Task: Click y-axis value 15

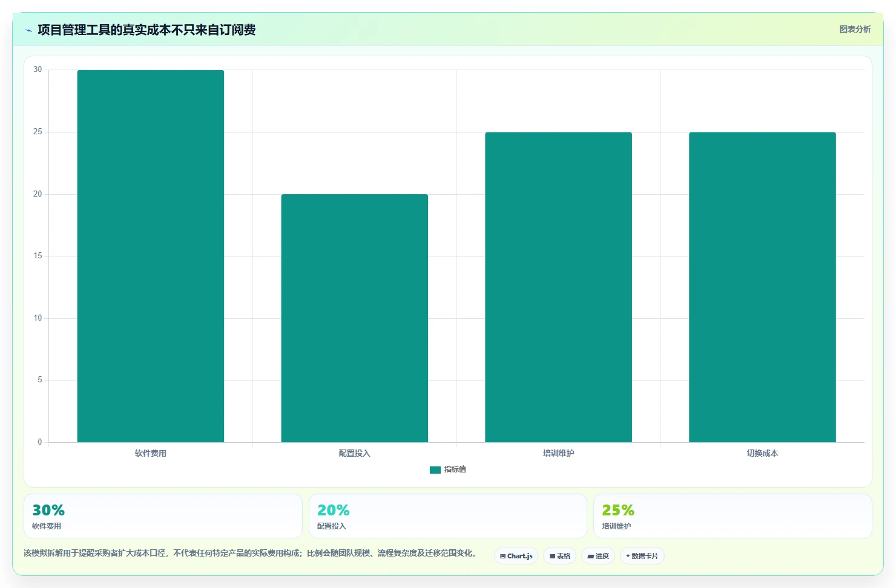Action: coord(38,256)
